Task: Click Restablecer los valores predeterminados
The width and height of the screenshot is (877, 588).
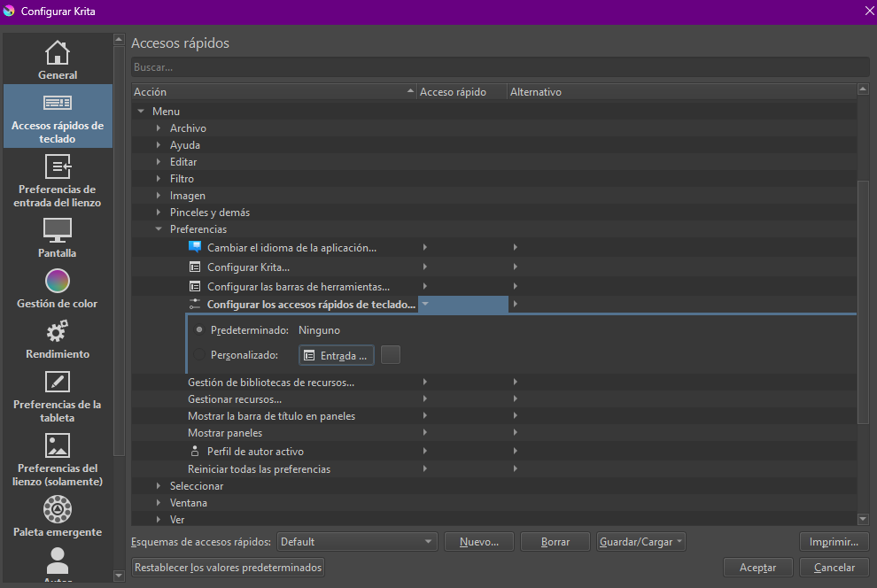Action: click(228, 568)
